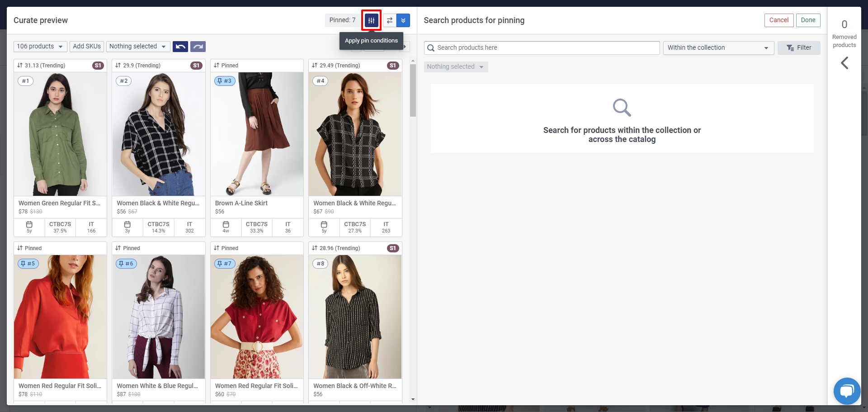Screen dimensions: 868x412
Task: Click S1 tag on 29.9 Trending card
Action: pyautogui.click(x=196, y=66)
